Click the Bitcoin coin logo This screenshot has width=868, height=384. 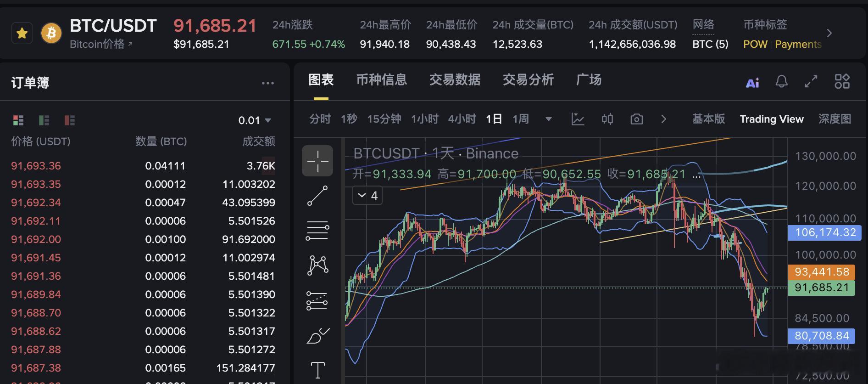click(51, 33)
